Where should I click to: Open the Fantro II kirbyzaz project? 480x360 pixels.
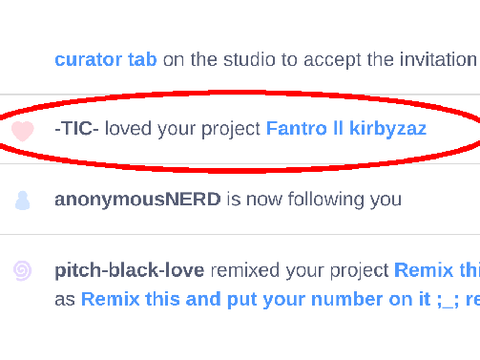click(x=346, y=129)
